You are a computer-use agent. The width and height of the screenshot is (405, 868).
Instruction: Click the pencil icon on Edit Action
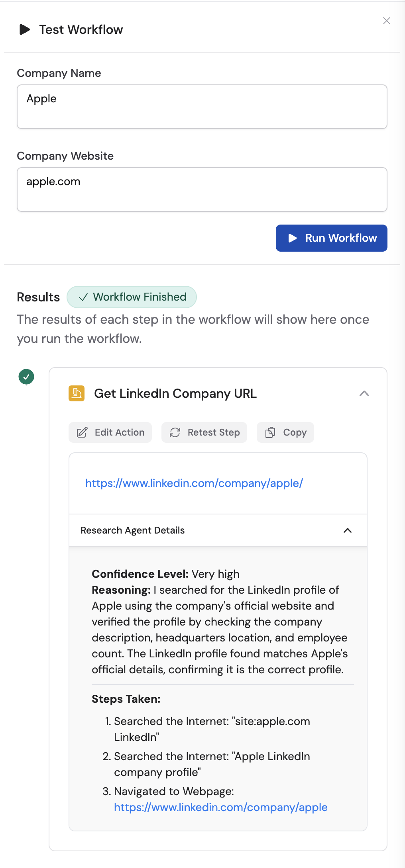(82, 432)
